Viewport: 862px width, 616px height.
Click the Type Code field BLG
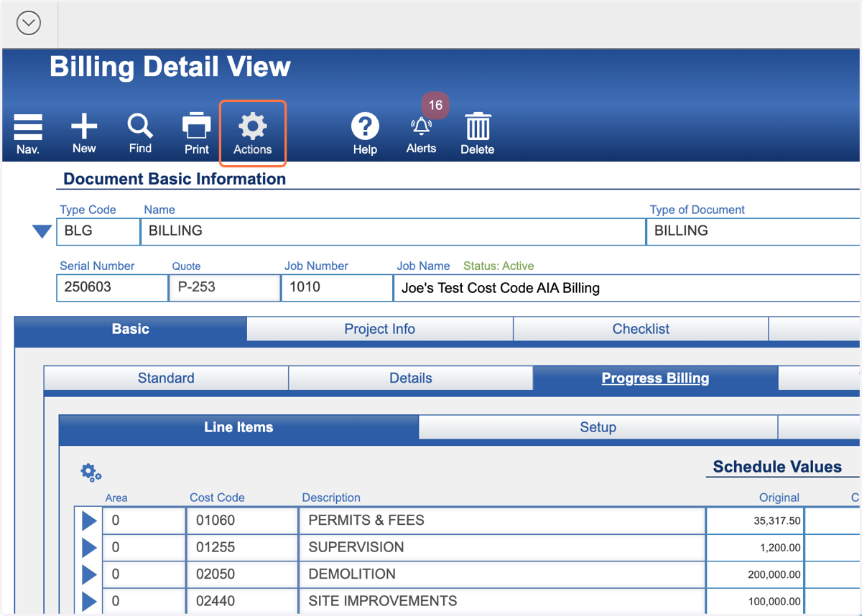[x=98, y=231]
